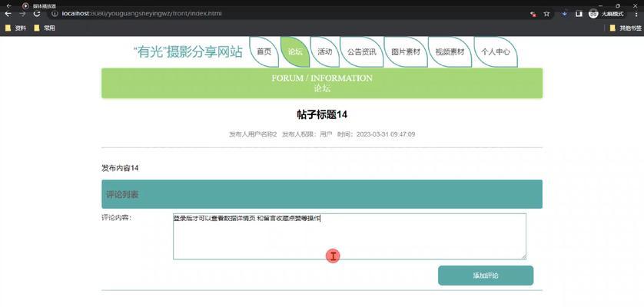Open the 个人中心 navigation tab

coord(496,52)
